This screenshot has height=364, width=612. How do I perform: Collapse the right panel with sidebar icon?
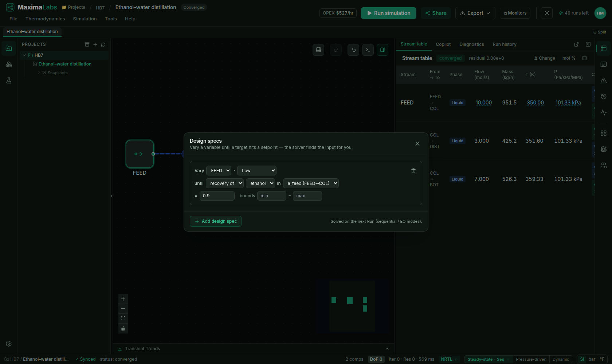(x=588, y=44)
